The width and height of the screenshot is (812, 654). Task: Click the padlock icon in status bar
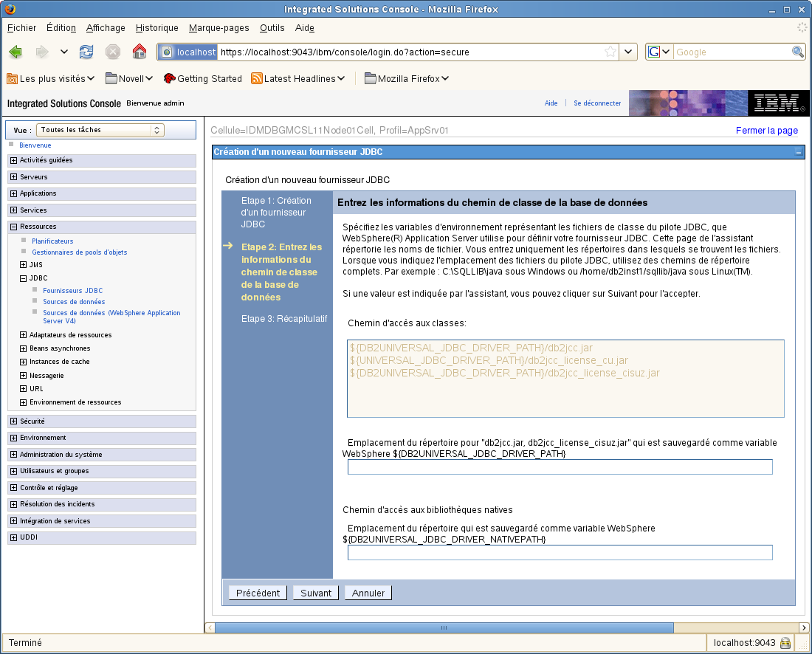point(785,643)
